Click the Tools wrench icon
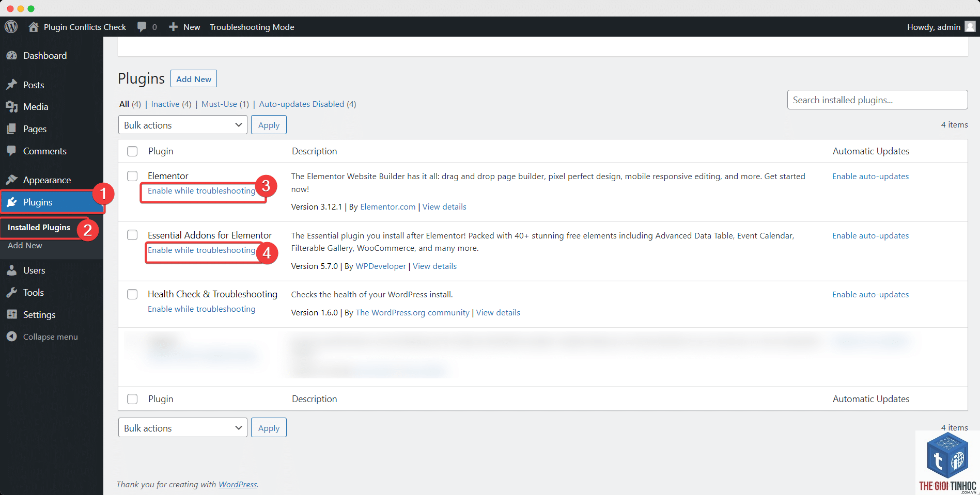Image resolution: width=980 pixels, height=495 pixels. tap(11, 293)
